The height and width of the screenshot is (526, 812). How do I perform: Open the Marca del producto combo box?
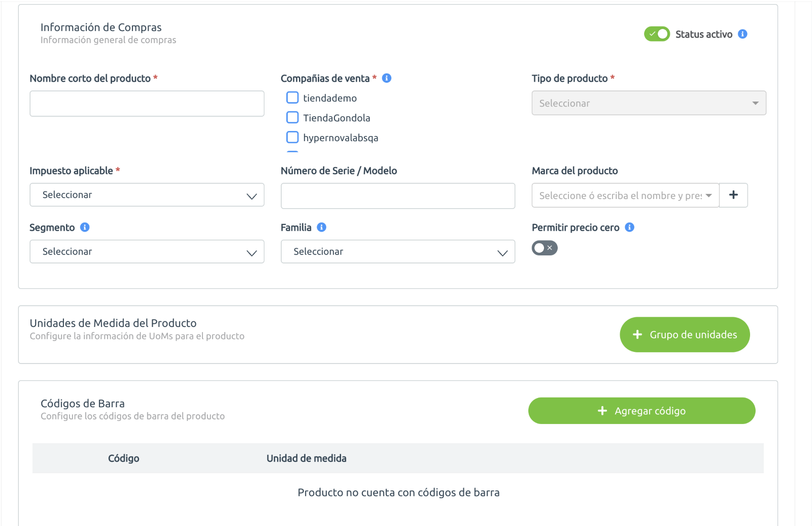(x=625, y=195)
